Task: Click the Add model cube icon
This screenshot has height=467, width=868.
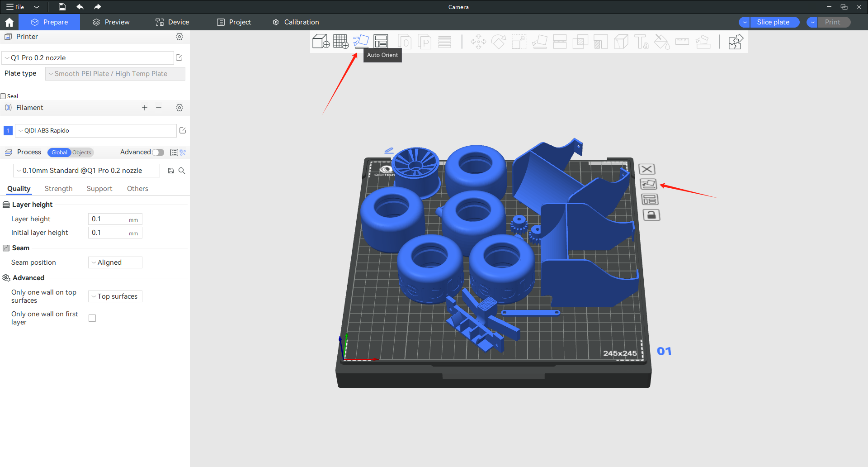Action: [321, 42]
